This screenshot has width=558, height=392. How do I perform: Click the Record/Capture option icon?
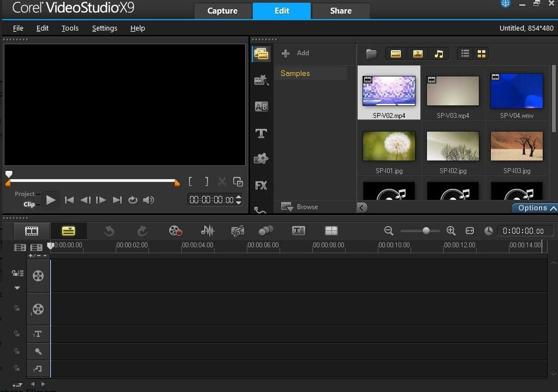175,231
